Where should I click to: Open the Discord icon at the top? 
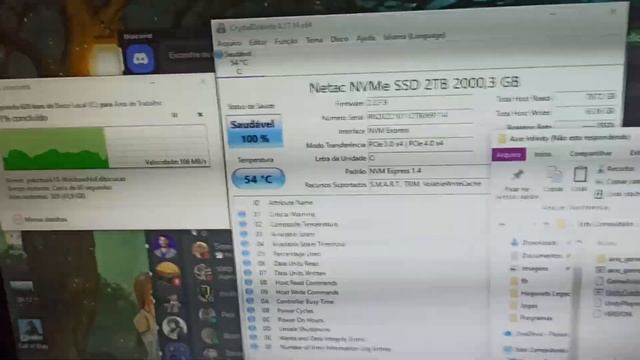(x=140, y=58)
